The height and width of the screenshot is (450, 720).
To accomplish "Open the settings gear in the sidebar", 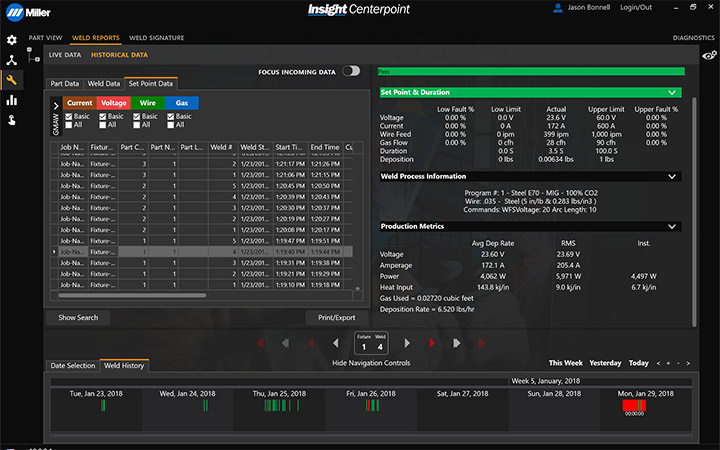I will pos(12,40).
